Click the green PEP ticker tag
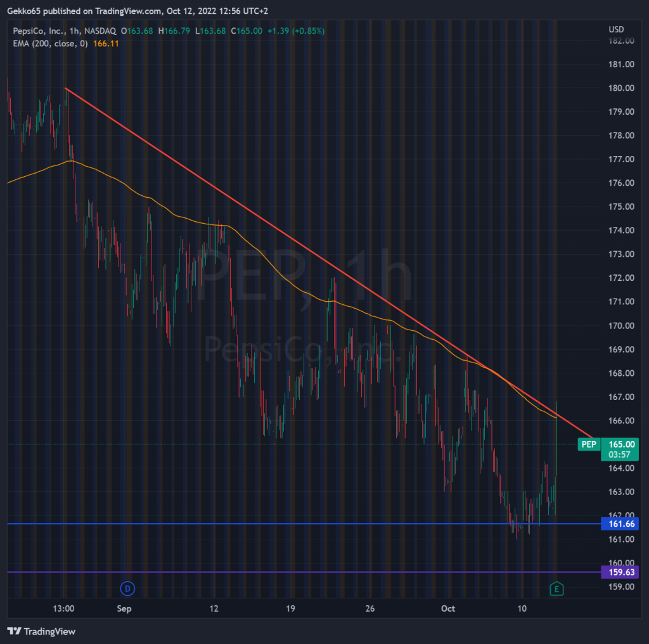Screen dimensions: 649x644 click(589, 444)
